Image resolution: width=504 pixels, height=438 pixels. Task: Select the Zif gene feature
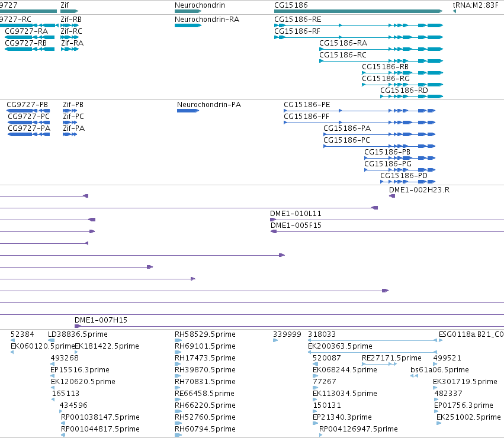click(x=69, y=11)
